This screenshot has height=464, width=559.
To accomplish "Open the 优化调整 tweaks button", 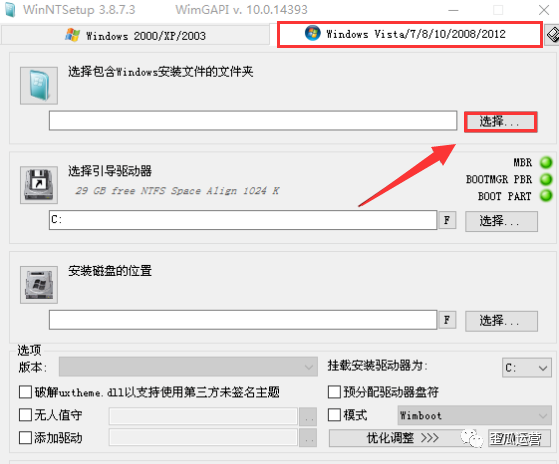I will [403, 438].
